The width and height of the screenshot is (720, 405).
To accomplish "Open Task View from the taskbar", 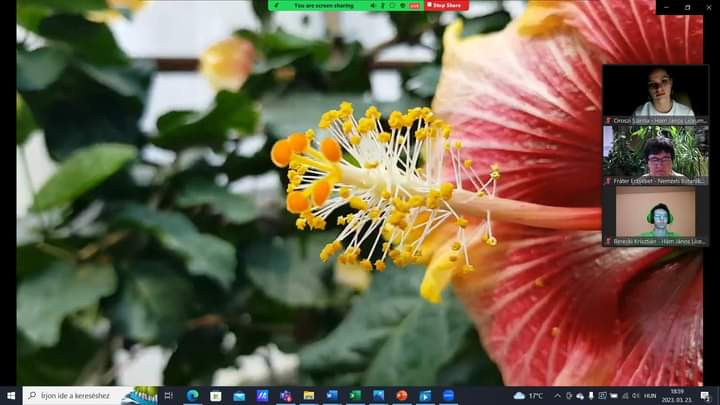I will 168,396.
